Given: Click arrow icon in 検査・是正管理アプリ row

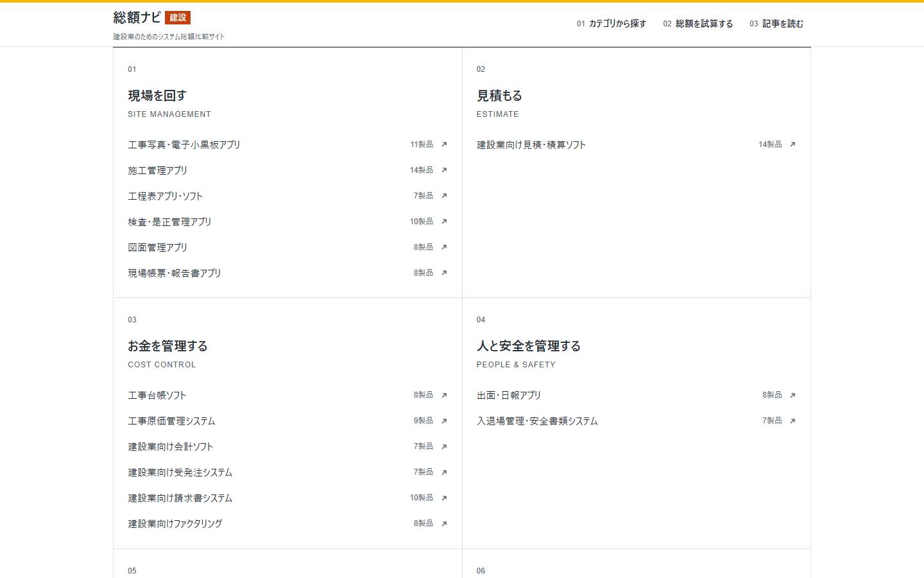Looking at the screenshot, I should pyautogui.click(x=444, y=222).
